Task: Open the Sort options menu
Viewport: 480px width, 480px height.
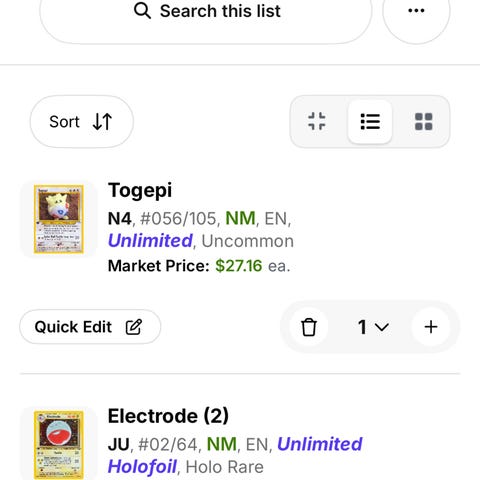Action: (82, 122)
